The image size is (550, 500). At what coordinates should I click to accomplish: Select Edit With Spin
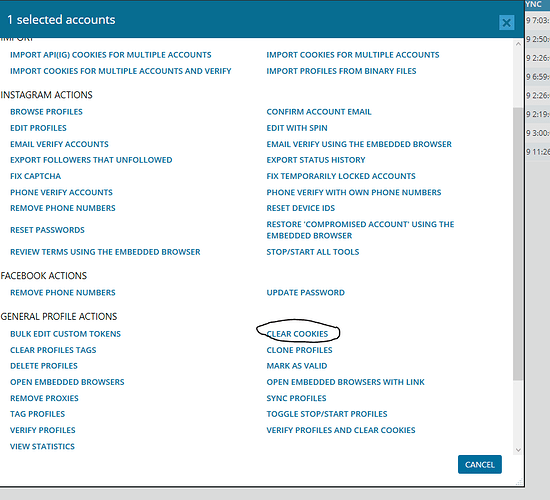(297, 128)
